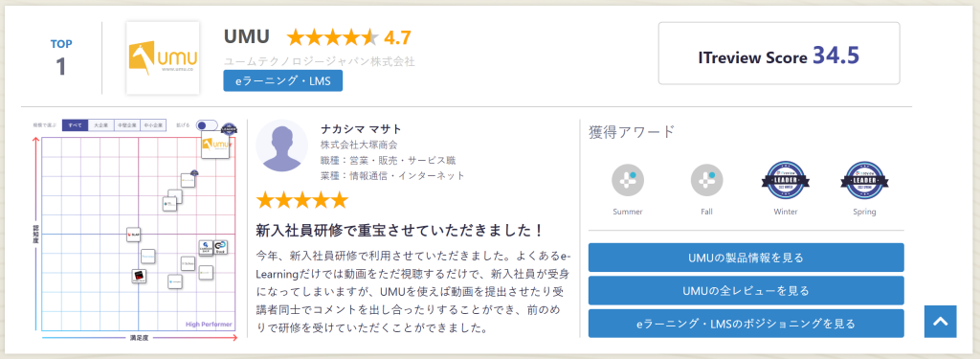Click the Spring Leader award badge
980x359 pixels.
(864, 181)
